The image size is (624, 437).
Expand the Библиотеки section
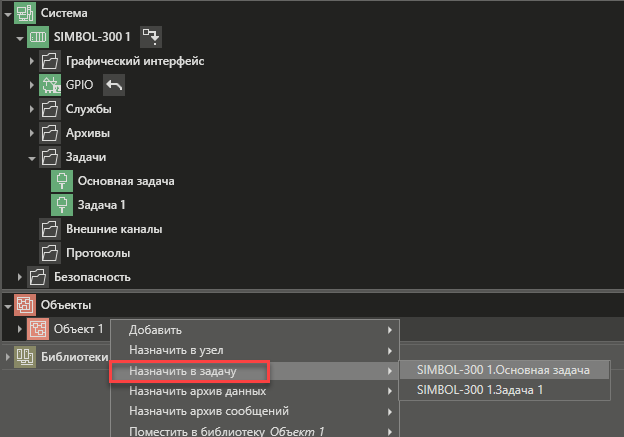pyautogui.click(x=8, y=357)
